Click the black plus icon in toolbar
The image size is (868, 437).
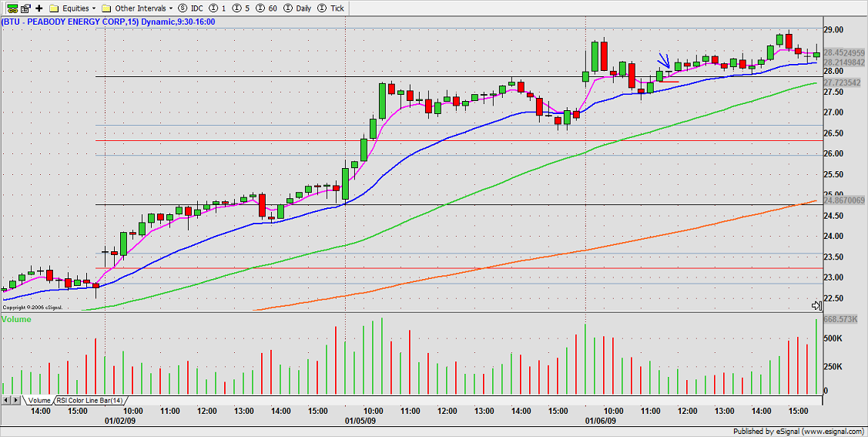click(39, 8)
